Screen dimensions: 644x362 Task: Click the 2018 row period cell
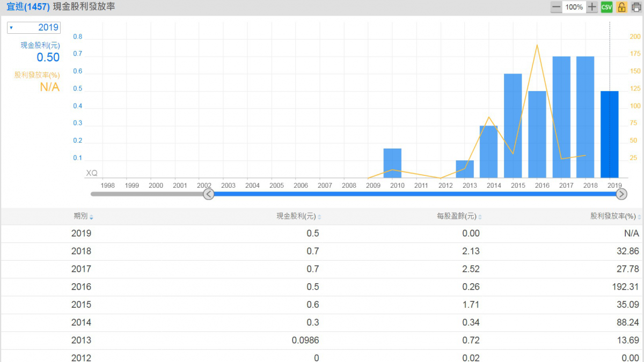coord(81,251)
